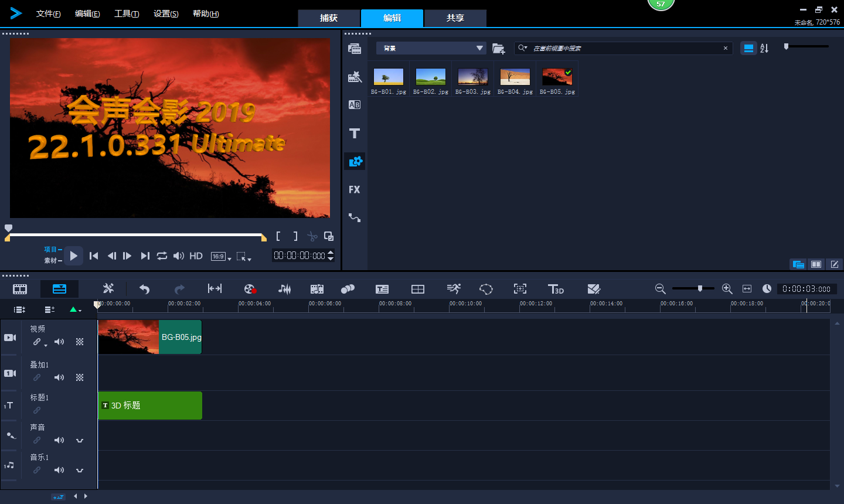Switch to storyboard view
Screen dimensions: 844x504
pos(20,289)
